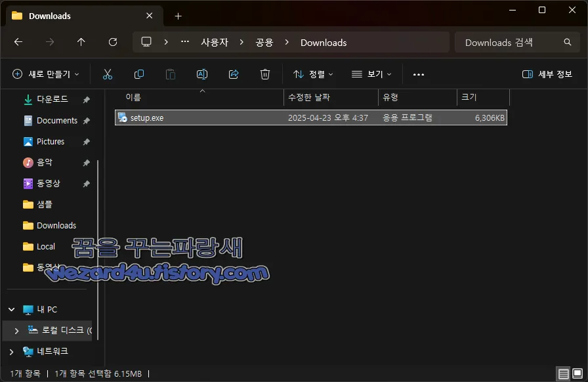Viewport: 588px width, 382px height.
Task: Click the Downloads breadcrumb in address bar
Action: point(324,43)
